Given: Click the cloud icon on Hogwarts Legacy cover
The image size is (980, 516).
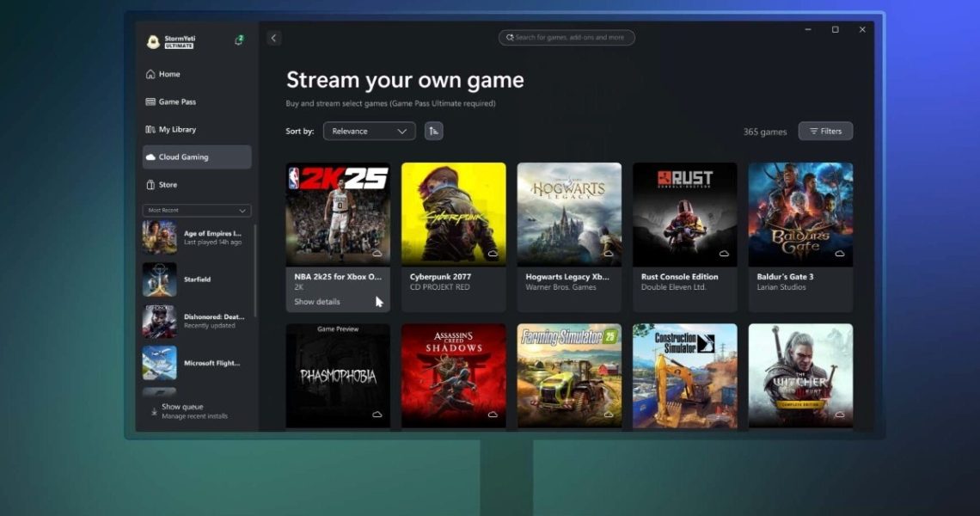Looking at the screenshot, I should click(608, 254).
